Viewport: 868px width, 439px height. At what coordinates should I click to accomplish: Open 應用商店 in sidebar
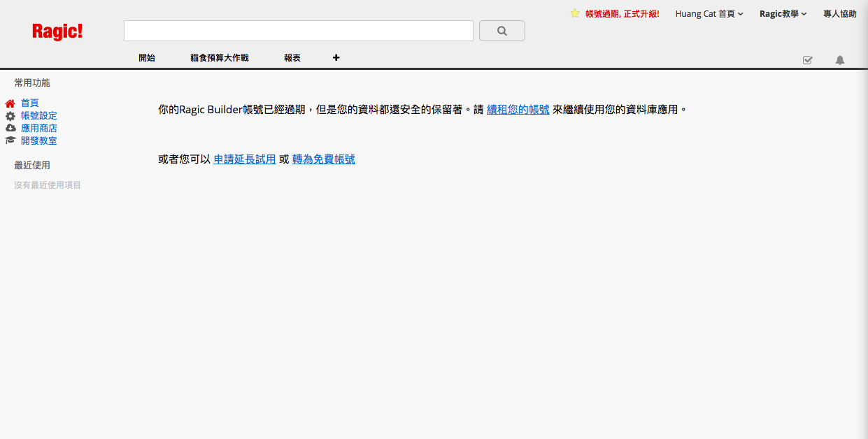click(x=39, y=129)
